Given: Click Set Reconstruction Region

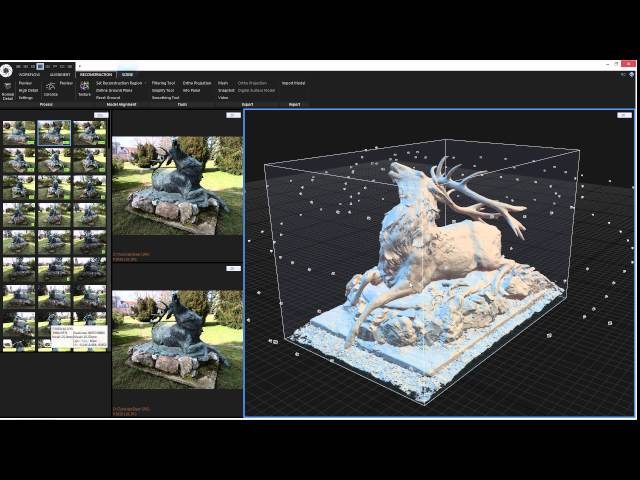Looking at the screenshot, I should [119, 83].
